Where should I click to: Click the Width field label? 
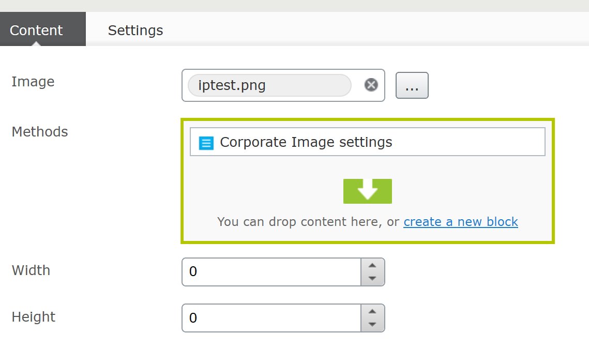pos(31,270)
